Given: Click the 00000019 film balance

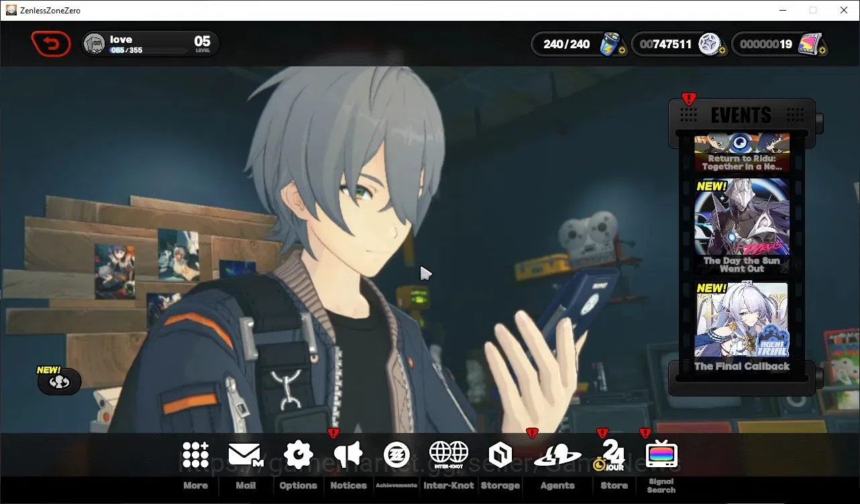Looking at the screenshot, I should coord(765,44).
